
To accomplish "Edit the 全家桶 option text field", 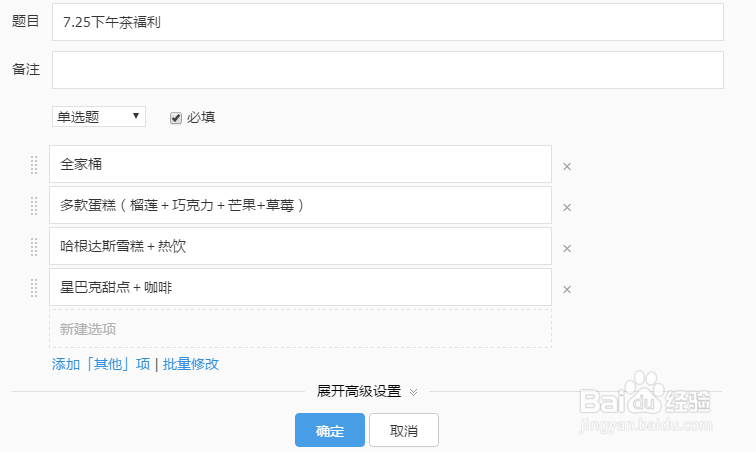I will point(300,164).
